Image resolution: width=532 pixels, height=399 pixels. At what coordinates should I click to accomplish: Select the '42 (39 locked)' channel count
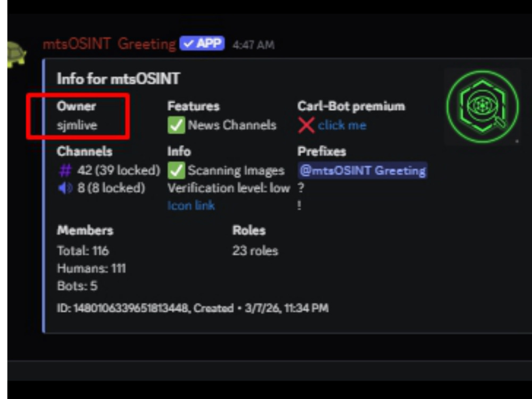[x=119, y=170]
